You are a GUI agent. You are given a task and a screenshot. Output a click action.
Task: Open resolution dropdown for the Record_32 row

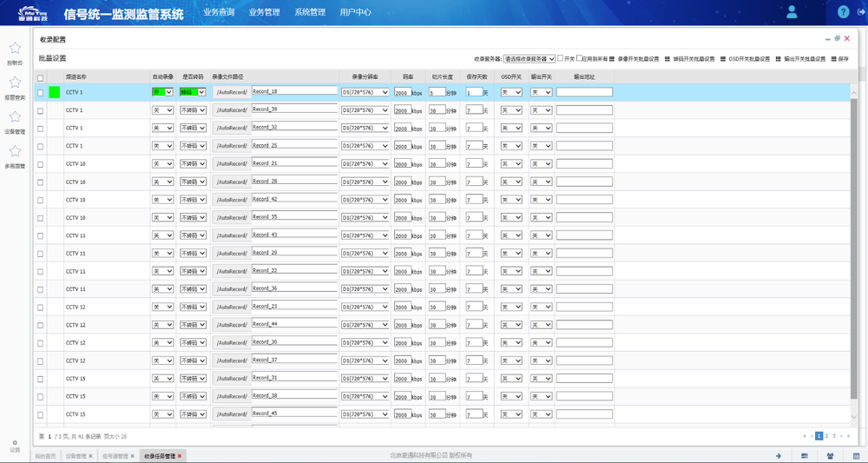pos(365,128)
